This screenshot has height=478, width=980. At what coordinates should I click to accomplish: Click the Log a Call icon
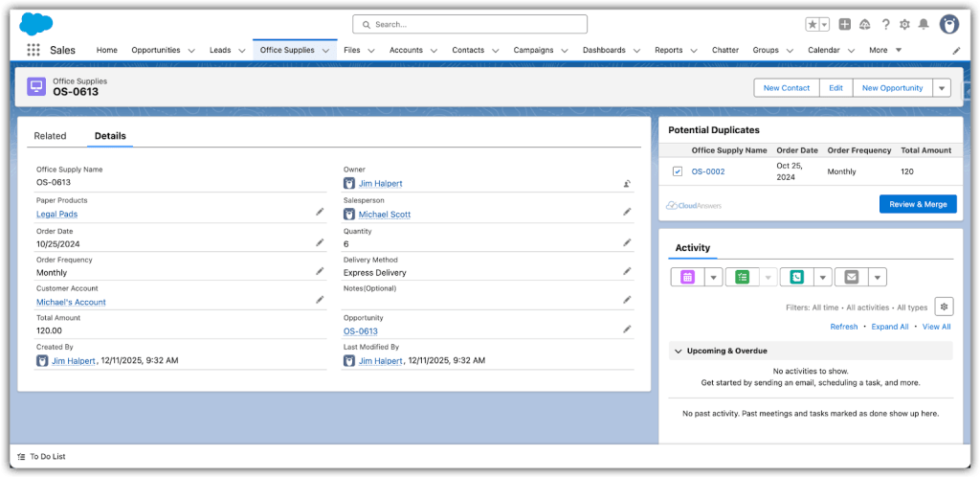[x=795, y=278]
